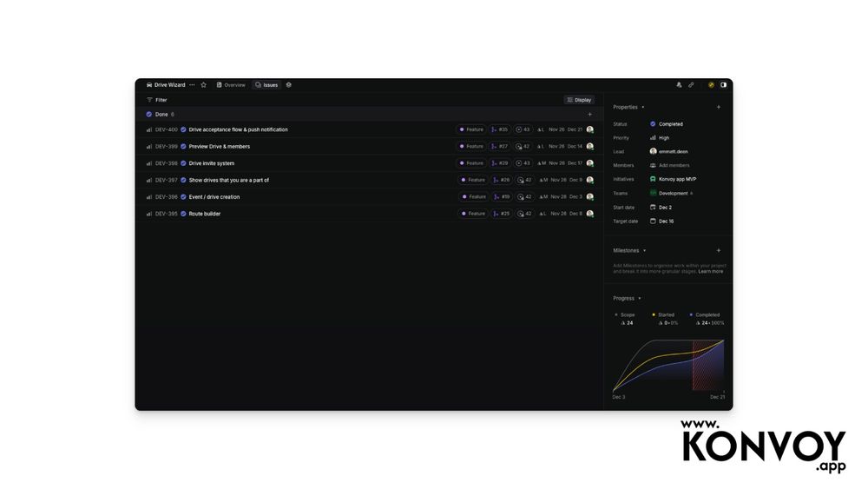868x489 pixels.
Task: Change the priority icon of DEV-398
Action: pyautogui.click(x=149, y=163)
